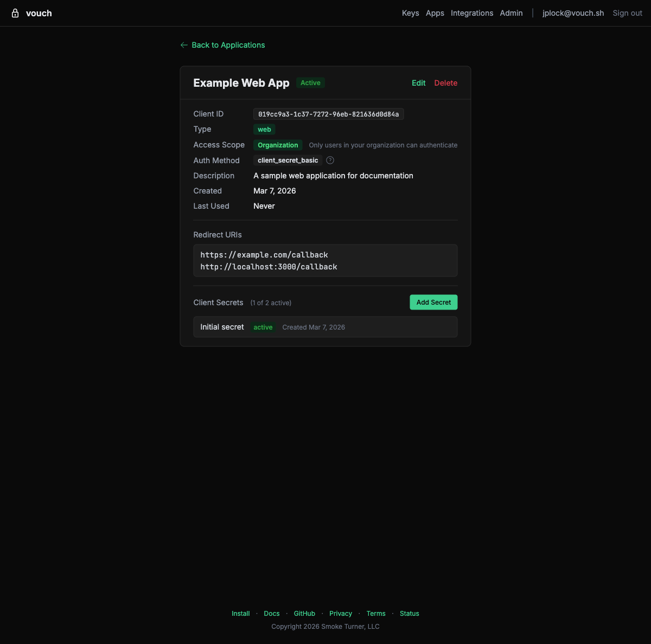Sign out of the account
Image resolution: width=651 pixels, height=644 pixels.
click(x=627, y=13)
